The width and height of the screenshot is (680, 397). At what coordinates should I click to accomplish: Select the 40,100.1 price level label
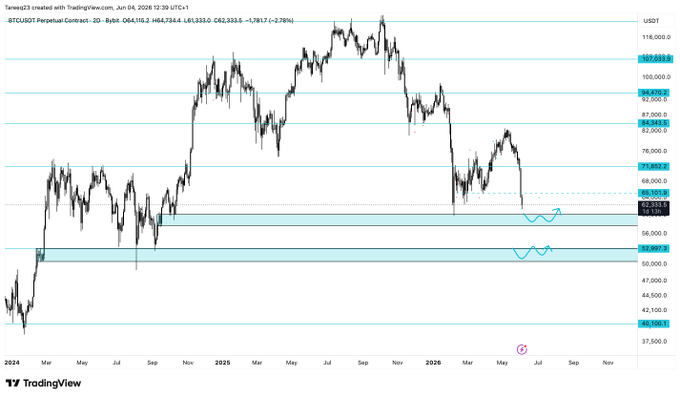click(x=655, y=324)
